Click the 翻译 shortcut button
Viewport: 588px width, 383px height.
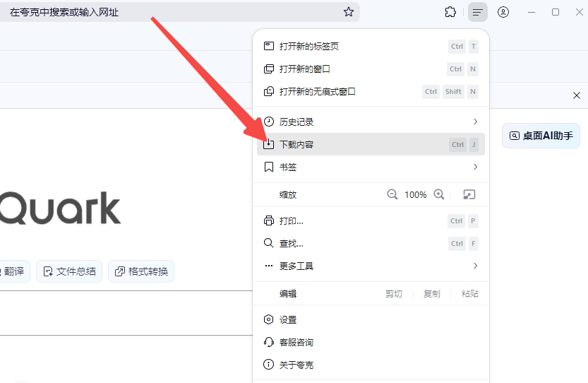[x=14, y=271]
